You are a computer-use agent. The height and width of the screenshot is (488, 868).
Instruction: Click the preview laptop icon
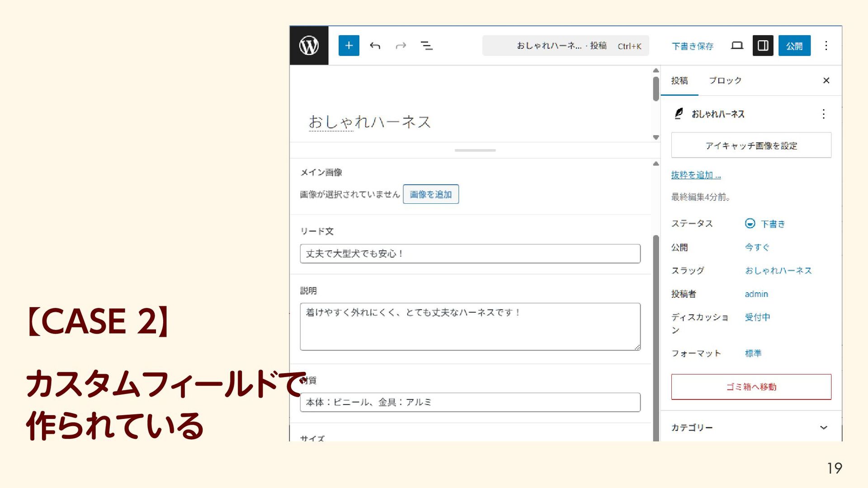tap(737, 46)
